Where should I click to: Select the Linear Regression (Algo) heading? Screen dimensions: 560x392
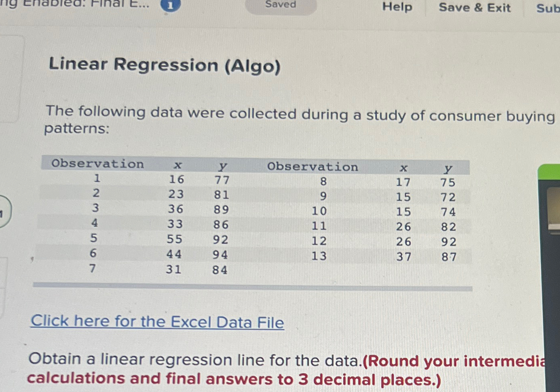tap(164, 65)
